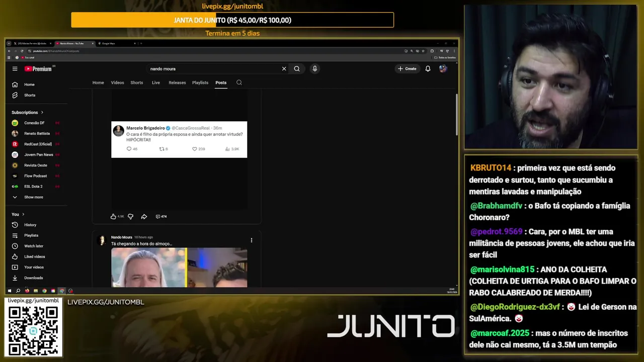Click the browser reload button
Screen dimensions: 644x362
pyautogui.click(x=22, y=51)
